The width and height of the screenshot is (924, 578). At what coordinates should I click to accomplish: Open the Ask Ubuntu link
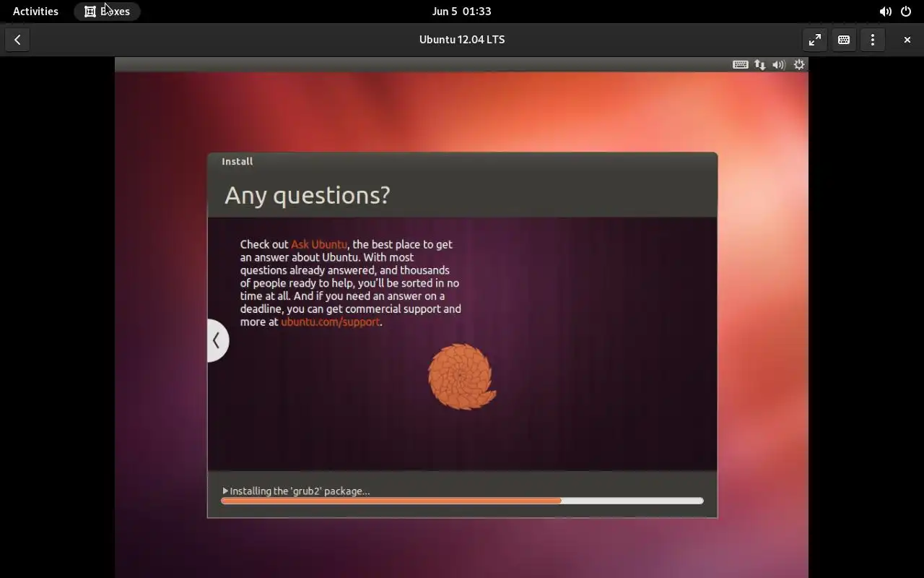pos(319,244)
